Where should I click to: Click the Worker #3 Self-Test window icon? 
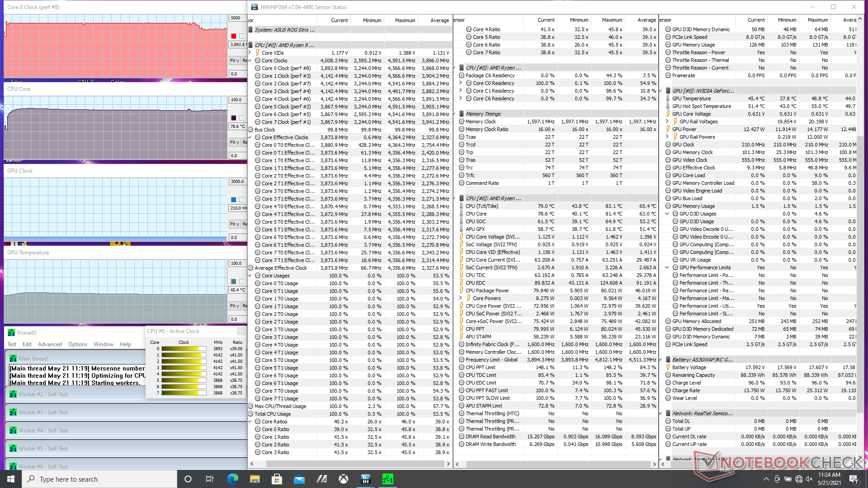[x=13, y=413]
